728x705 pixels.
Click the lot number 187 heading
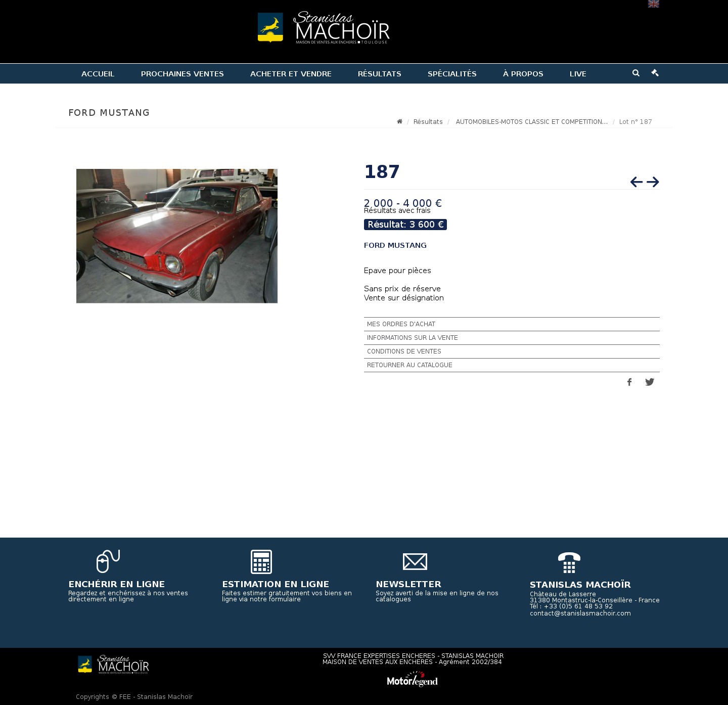pyautogui.click(x=382, y=172)
